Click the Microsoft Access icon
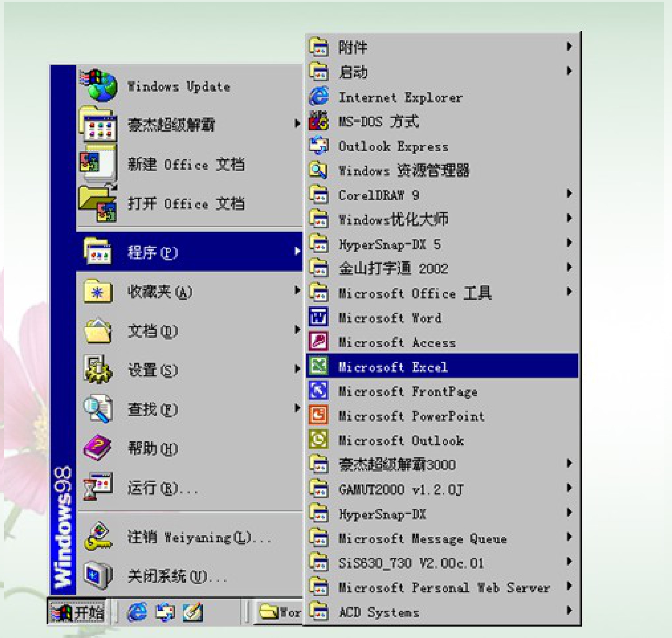 pos(319,342)
